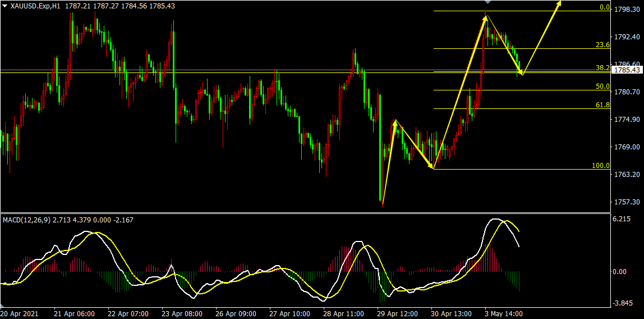Click the open price value 1787.21

coord(77,6)
